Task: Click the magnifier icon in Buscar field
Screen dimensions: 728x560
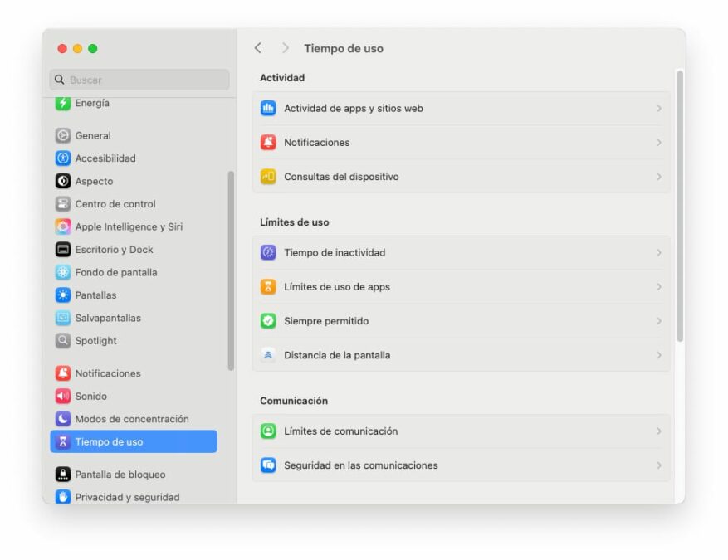Action: [x=60, y=80]
